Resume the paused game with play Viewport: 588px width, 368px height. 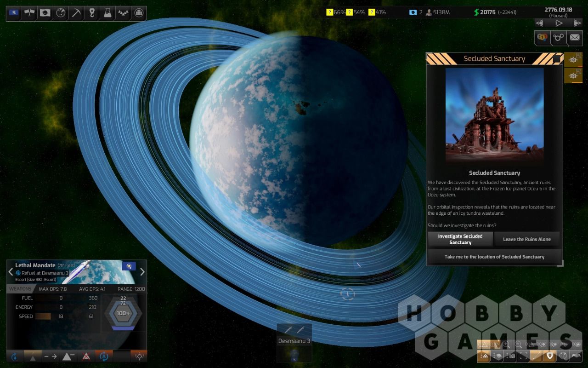[x=559, y=23]
